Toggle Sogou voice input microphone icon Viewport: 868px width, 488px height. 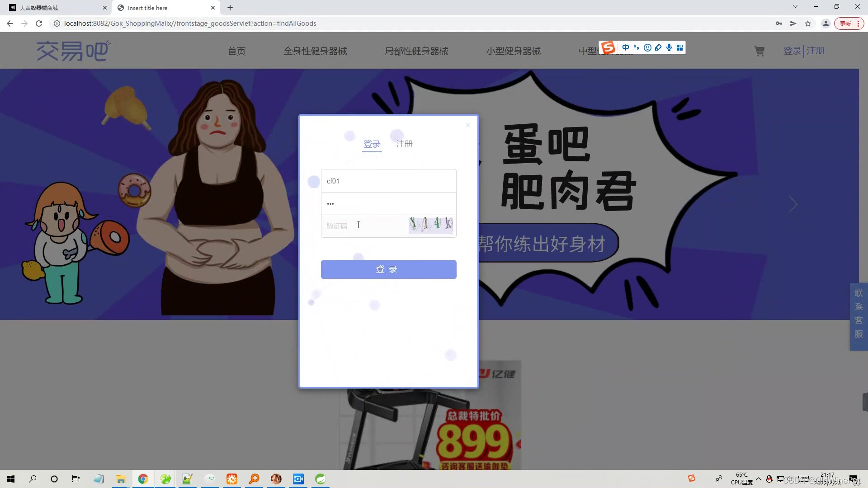coord(669,48)
